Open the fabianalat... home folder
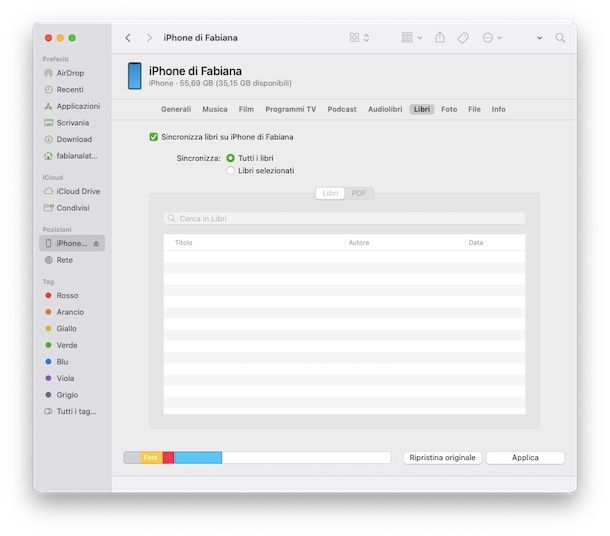Viewport: 610px width, 536px height. 71,156
